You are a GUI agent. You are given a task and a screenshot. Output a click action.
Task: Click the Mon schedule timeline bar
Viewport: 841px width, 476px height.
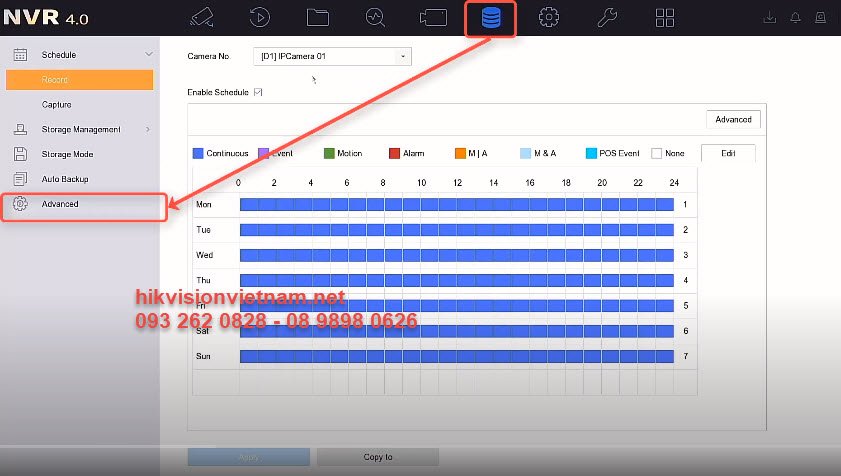[457, 204]
